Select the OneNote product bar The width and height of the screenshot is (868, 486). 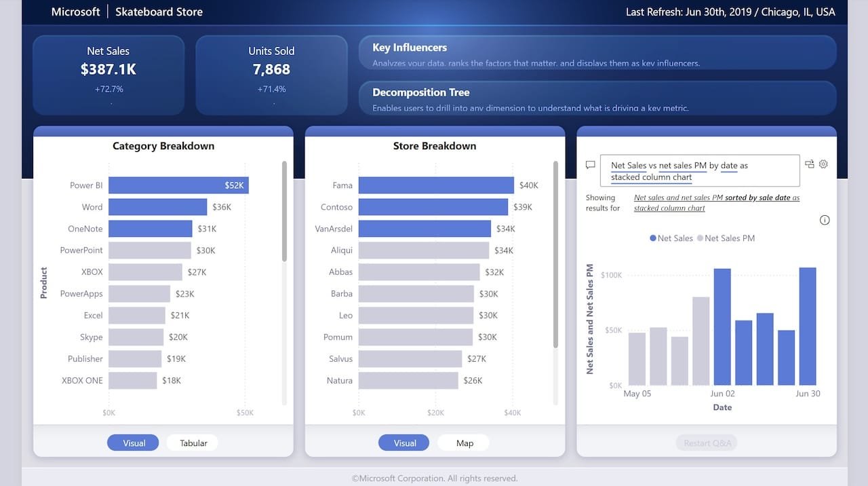(x=151, y=229)
